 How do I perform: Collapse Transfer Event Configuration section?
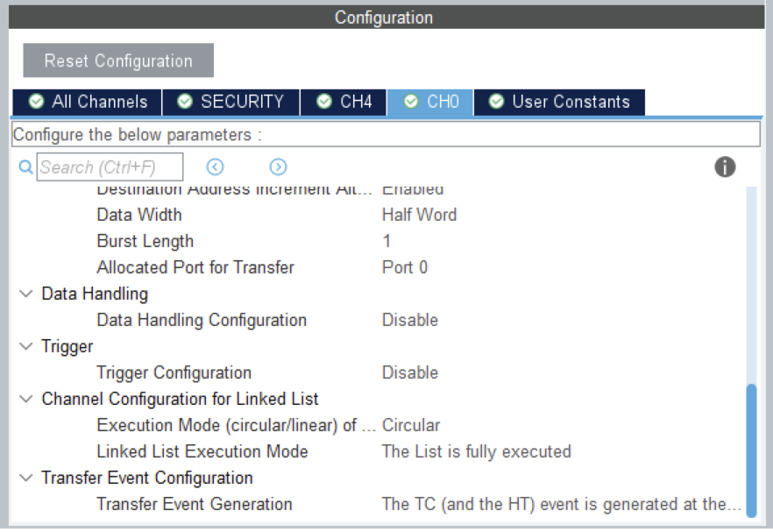point(25,478)
